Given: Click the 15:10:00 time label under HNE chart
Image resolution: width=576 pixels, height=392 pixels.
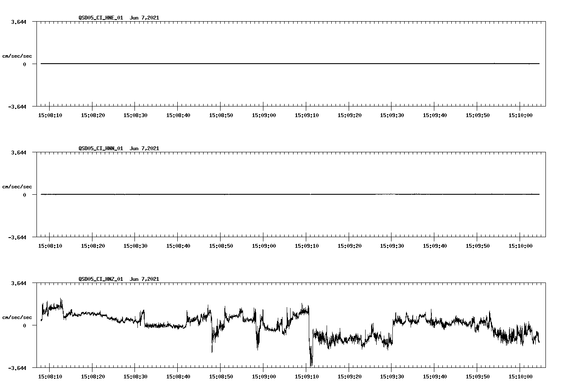Looking at the screenshot, I should 520,115.
